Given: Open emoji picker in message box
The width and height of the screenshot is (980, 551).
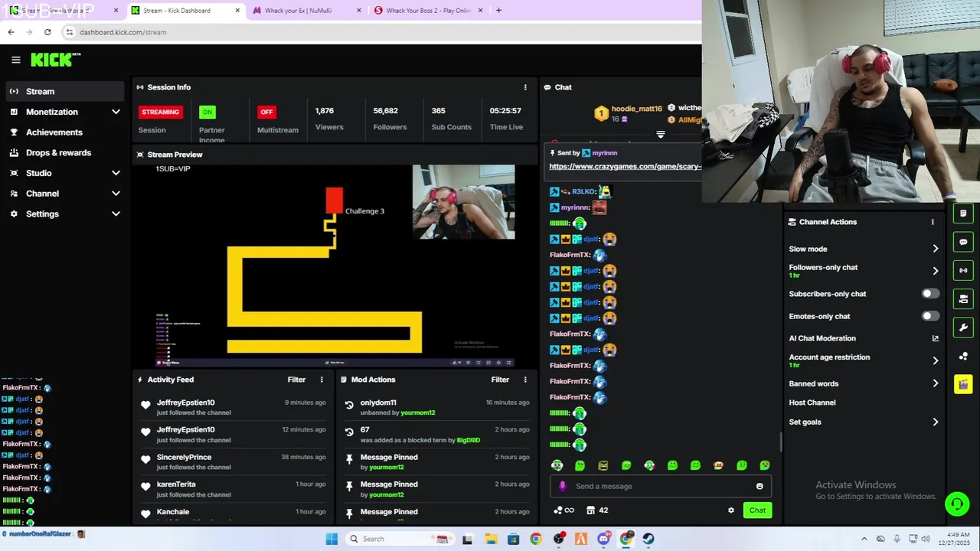Looking at the screenshot, I should pos(759,486).
